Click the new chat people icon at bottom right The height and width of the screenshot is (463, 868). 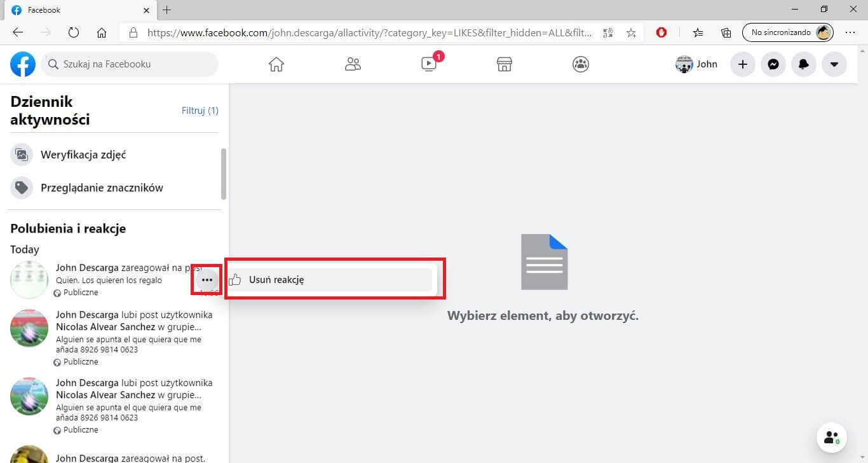831,438
